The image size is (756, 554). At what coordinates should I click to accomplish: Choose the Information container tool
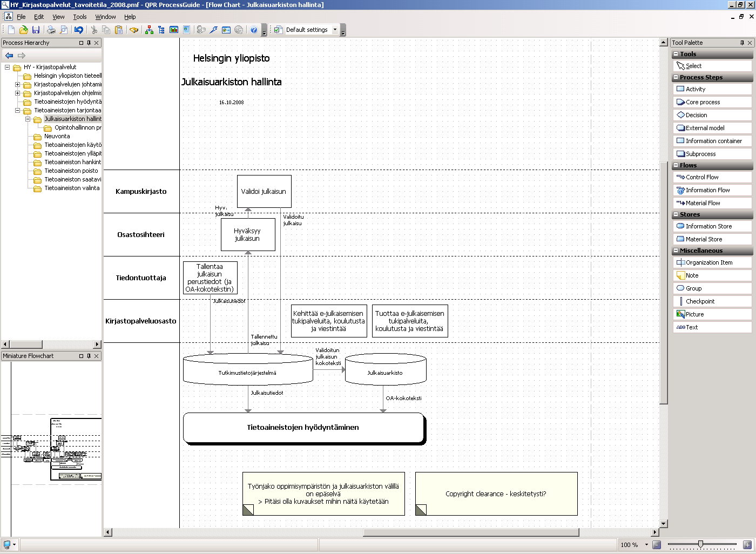712,141
